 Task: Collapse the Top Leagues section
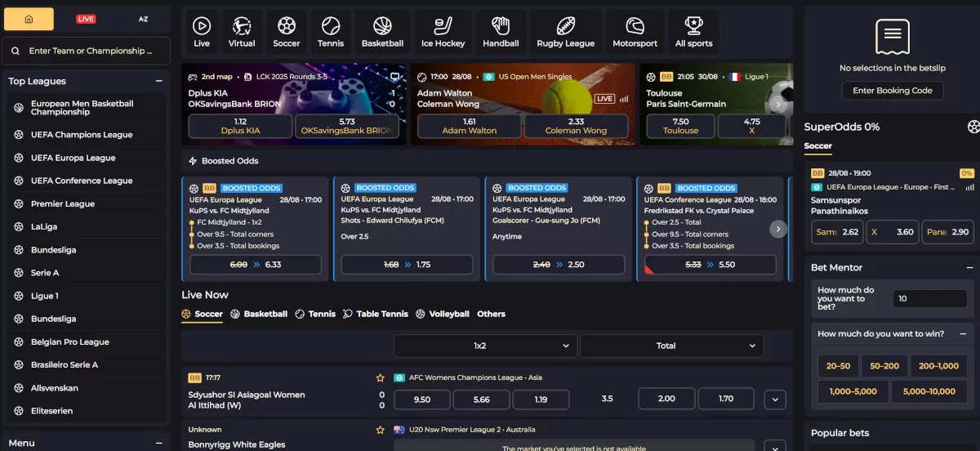[x=159, y=81]
